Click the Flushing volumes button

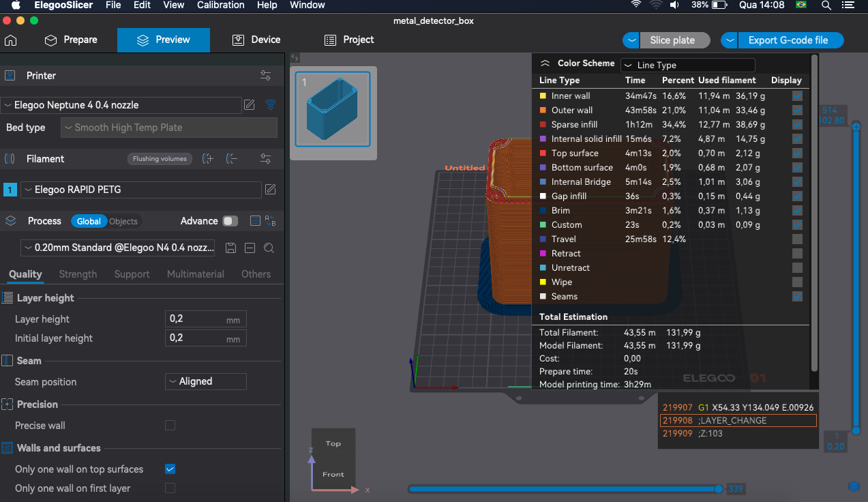tap(160, 159)
